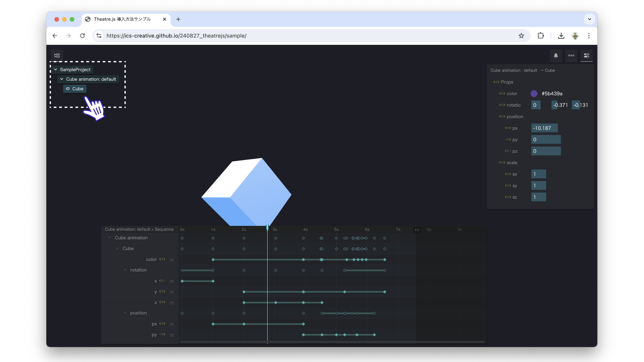Toggle visibility of Cube animation layer
The height and width of the screenshot is (362, 644).
pos(109,237)
